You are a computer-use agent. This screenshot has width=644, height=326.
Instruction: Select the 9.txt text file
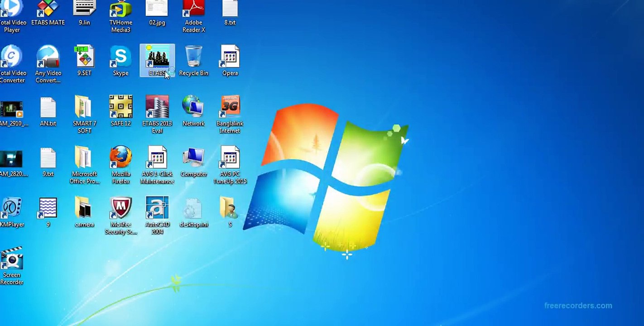point(48,162)
